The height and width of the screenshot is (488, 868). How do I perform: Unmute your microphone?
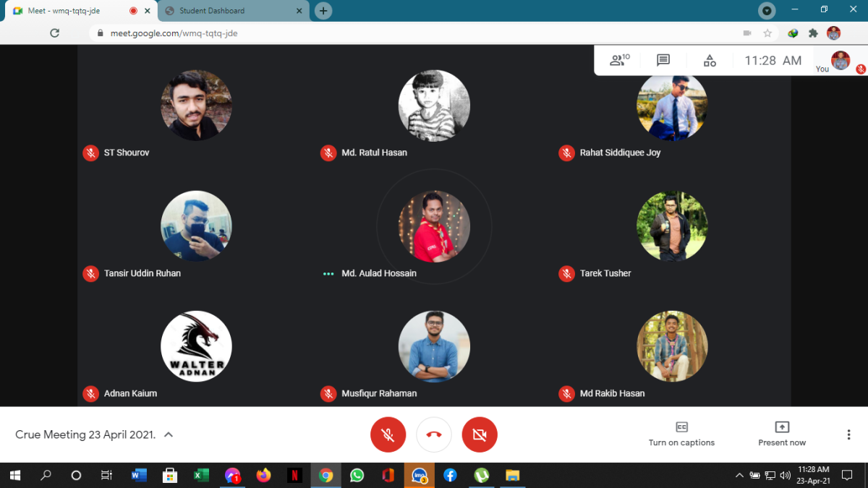coord(388,435)
